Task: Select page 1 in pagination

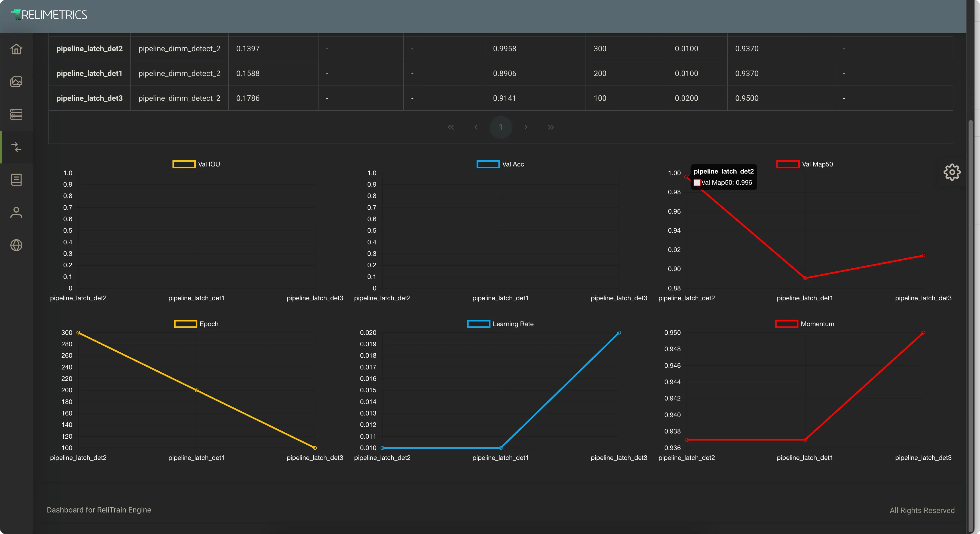Action: point(501,127)
